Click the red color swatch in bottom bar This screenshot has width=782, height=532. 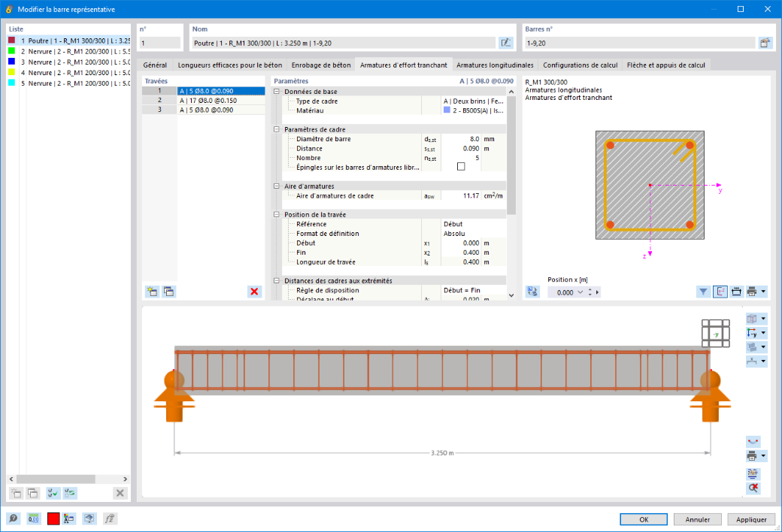(53, 518)
